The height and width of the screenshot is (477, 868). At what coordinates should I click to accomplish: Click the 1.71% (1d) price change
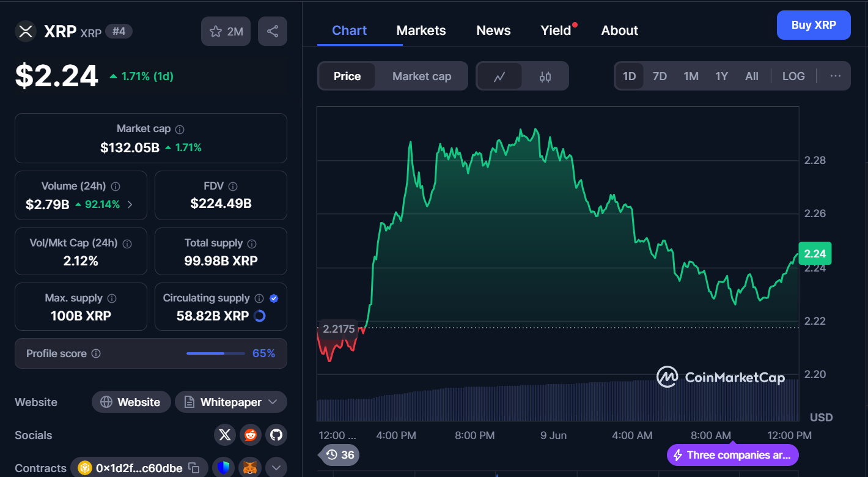coord(142,76)
